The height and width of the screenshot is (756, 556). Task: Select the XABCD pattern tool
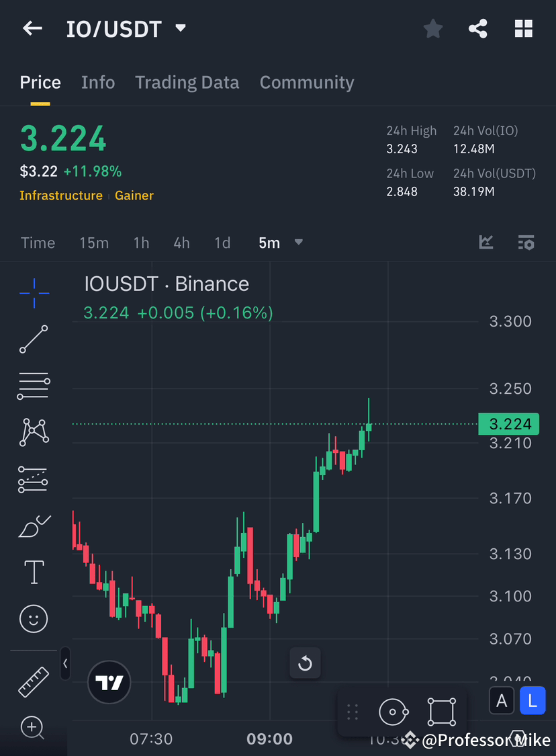pyautogui.click(x=34, y=432)
